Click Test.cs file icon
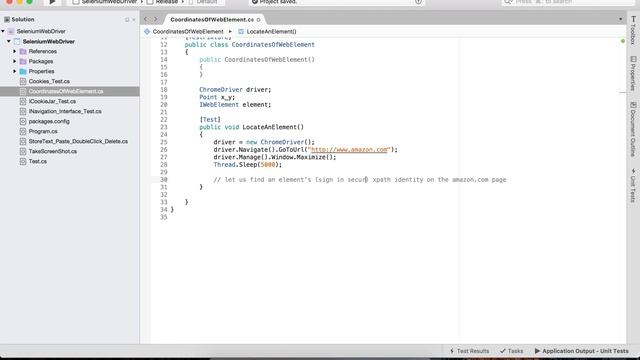 [23, 161]
